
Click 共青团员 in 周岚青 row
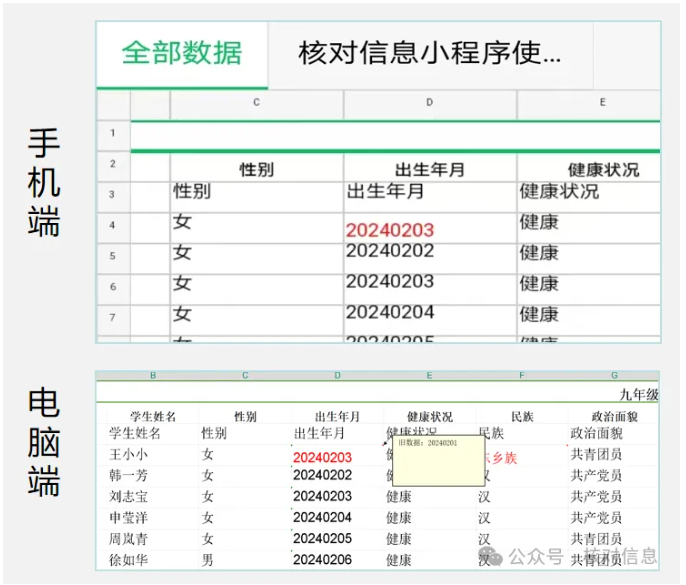614,539
